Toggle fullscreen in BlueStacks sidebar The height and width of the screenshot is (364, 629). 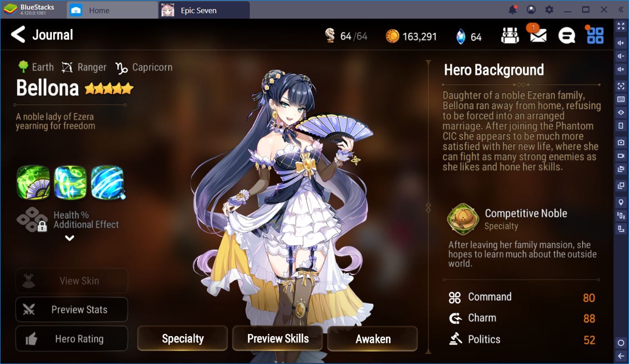coord(621,26)
